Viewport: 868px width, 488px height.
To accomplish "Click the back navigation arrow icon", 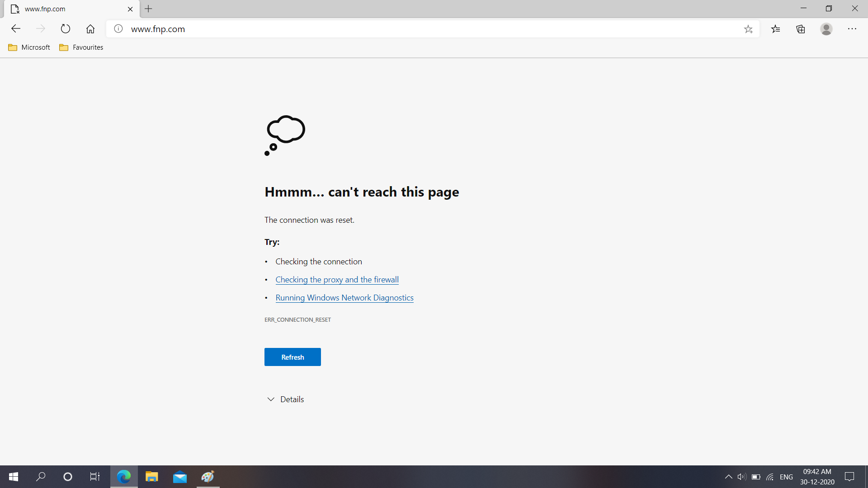I will [15, 28].
